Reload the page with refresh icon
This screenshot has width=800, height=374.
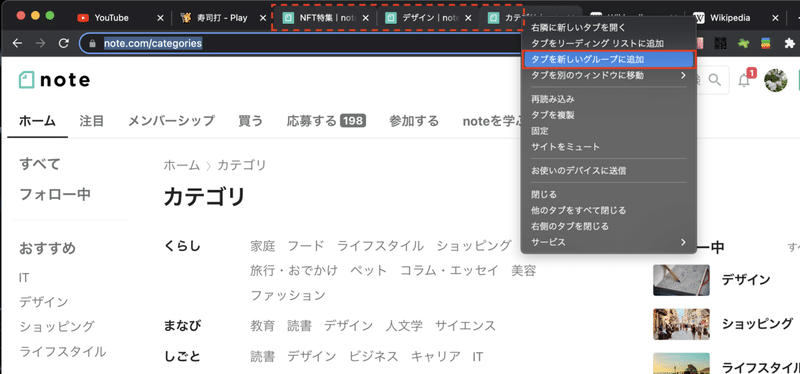64,43
